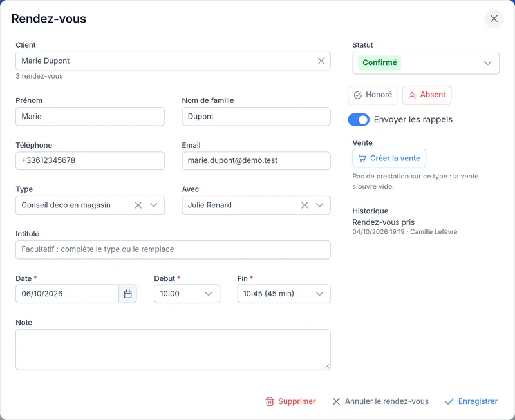Click the '04/10/2026 19:19 · Camille Lefèvre' line
This screenshot has height=420, width=515.
(x=405, y=232)
